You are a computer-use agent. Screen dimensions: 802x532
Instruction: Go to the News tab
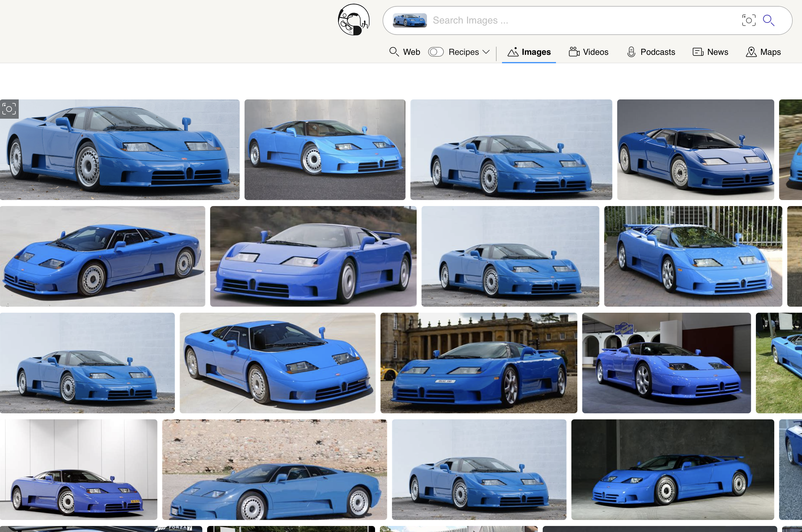pyautogui.click(x=710, y=52)
